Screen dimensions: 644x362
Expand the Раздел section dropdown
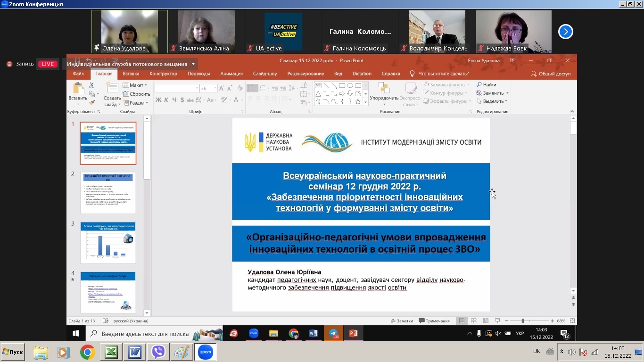[x=136, y=103]
